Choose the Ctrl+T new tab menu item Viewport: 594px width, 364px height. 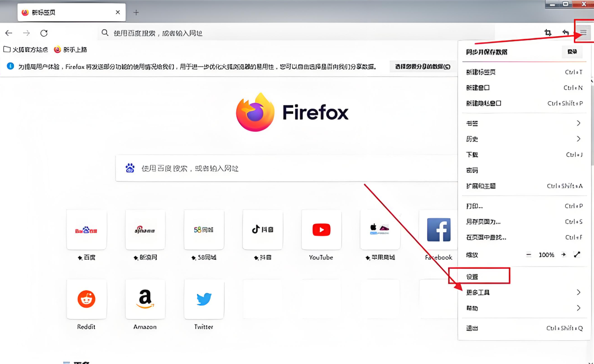[x=524, y=72]
